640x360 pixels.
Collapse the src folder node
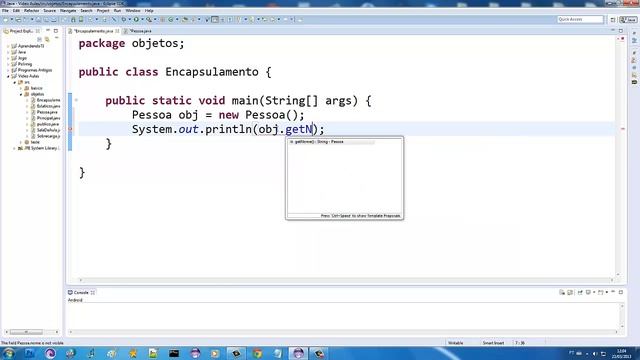click(15, 82)
